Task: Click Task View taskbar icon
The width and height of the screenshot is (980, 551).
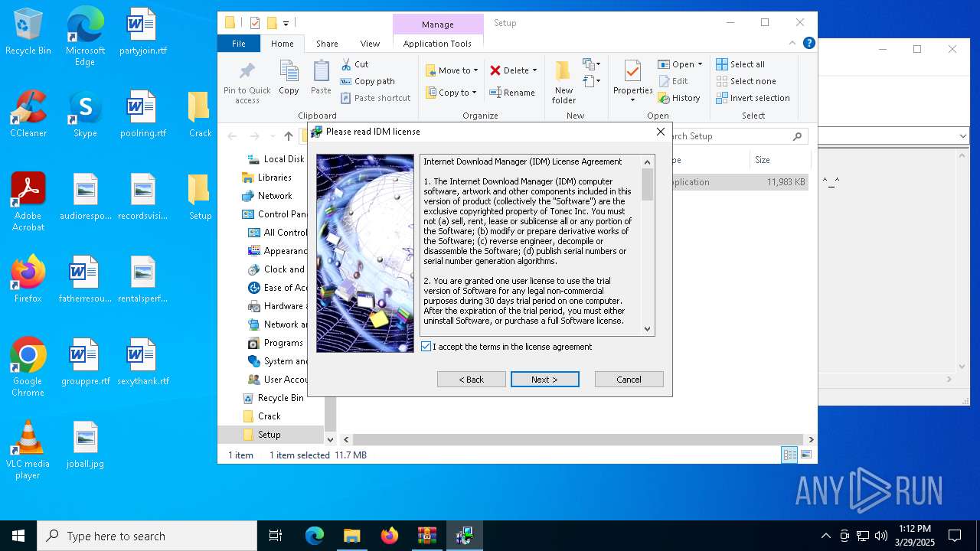Action: [276, 536]
